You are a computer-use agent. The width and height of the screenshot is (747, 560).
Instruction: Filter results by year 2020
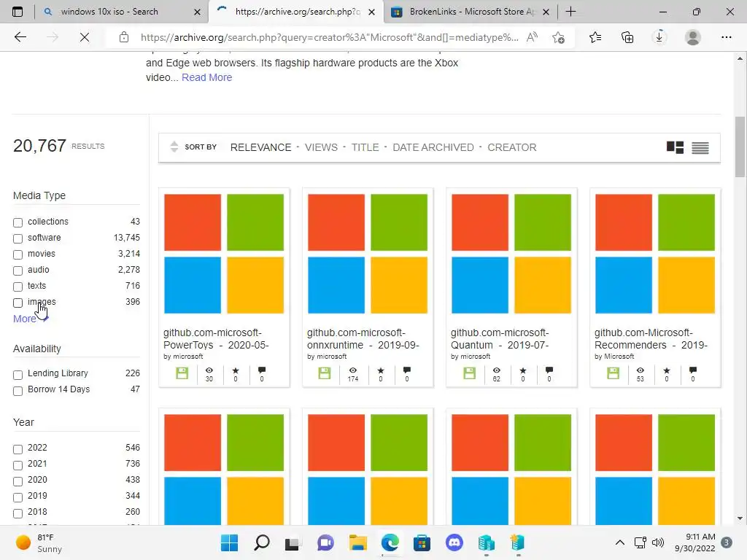[x=18, y=481]
